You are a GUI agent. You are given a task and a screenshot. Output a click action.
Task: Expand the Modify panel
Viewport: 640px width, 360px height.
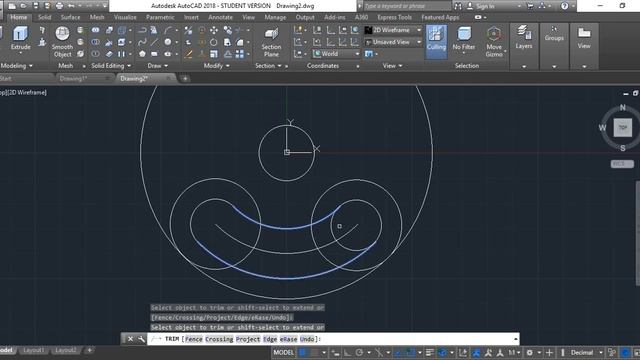[x=216, y=66]
